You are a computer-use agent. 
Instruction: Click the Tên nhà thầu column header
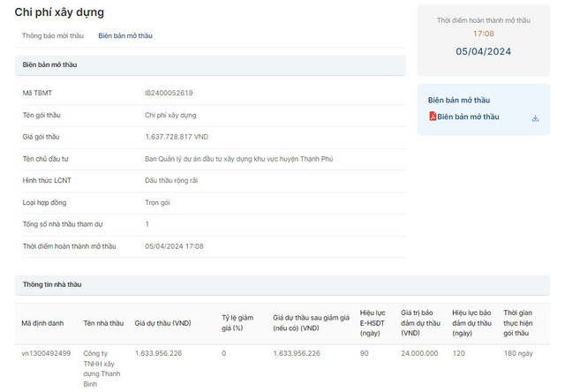(103, 323)
